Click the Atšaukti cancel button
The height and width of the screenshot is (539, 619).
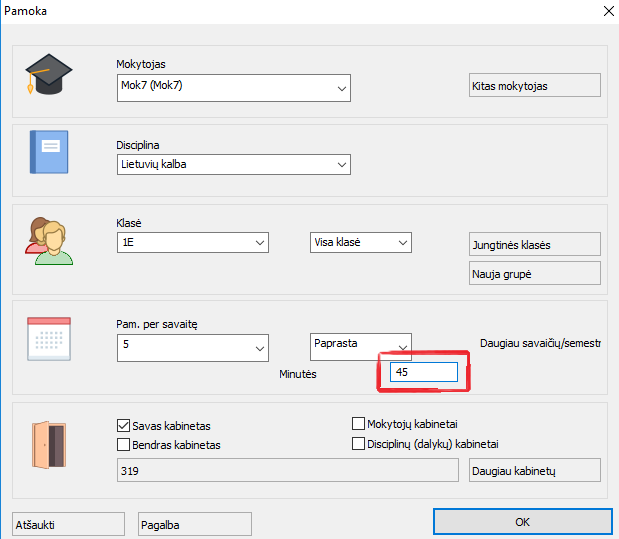(x=69, y=524)
